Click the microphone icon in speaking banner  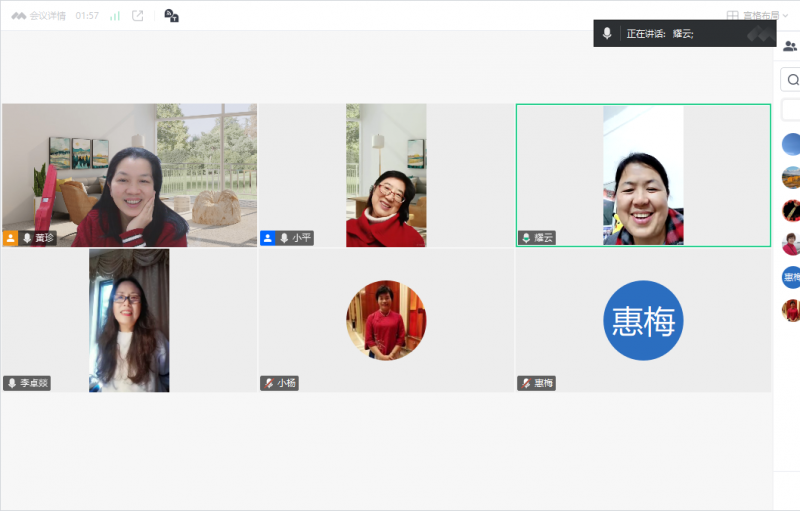tap(607, 34)
